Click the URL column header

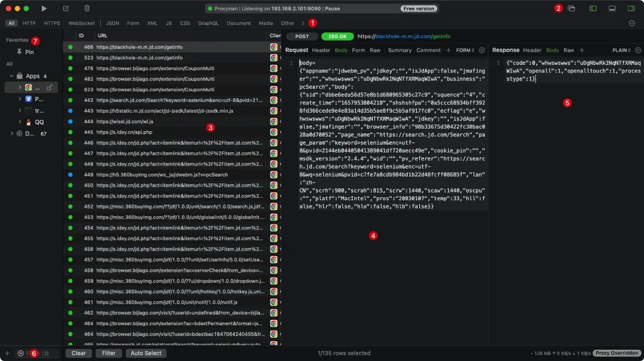pos(103,36)
